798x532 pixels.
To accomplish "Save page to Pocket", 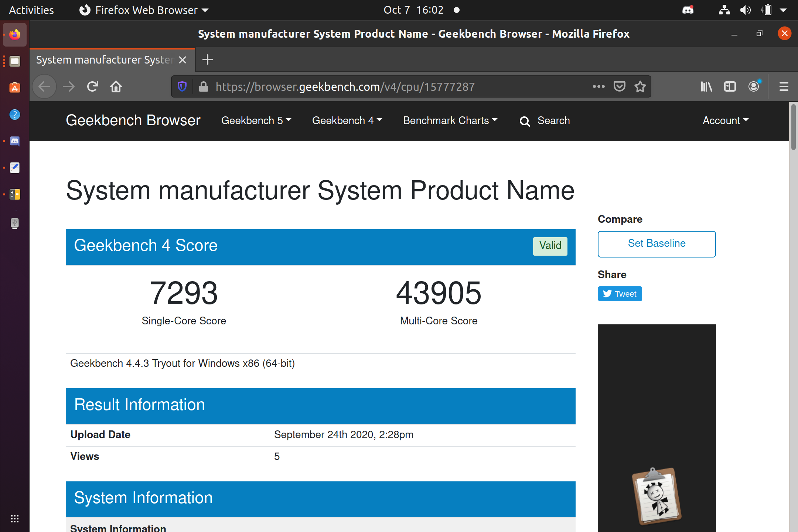I will 620,87.
